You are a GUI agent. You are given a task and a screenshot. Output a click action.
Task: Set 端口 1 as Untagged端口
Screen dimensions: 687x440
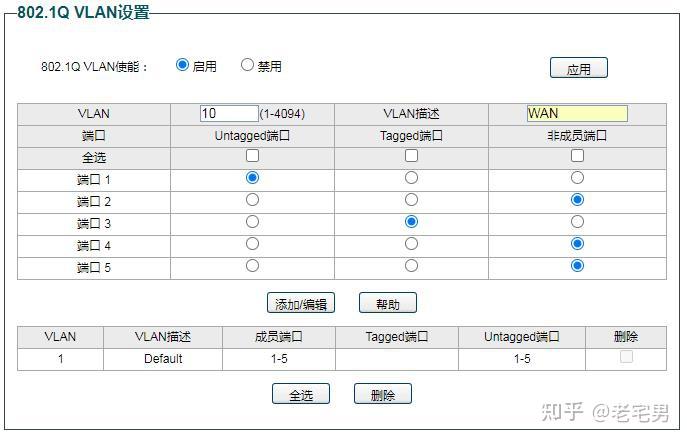coord(252,177)
